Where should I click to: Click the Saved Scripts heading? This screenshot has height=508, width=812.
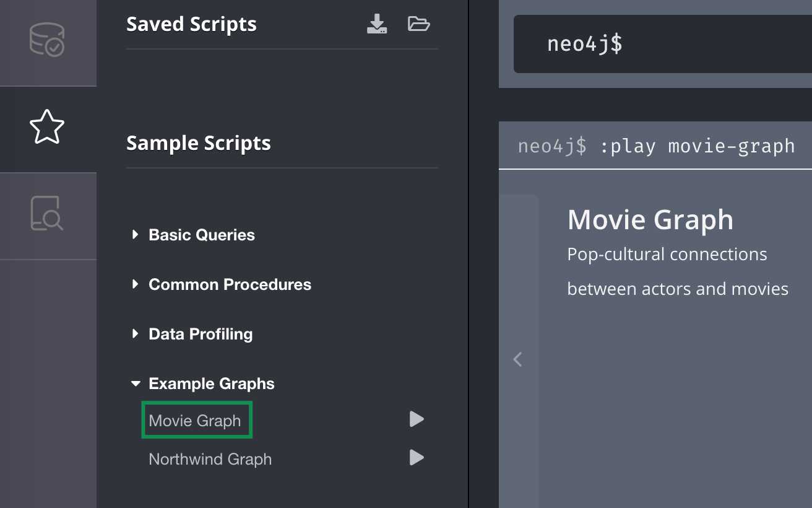[x=191, y=24]
